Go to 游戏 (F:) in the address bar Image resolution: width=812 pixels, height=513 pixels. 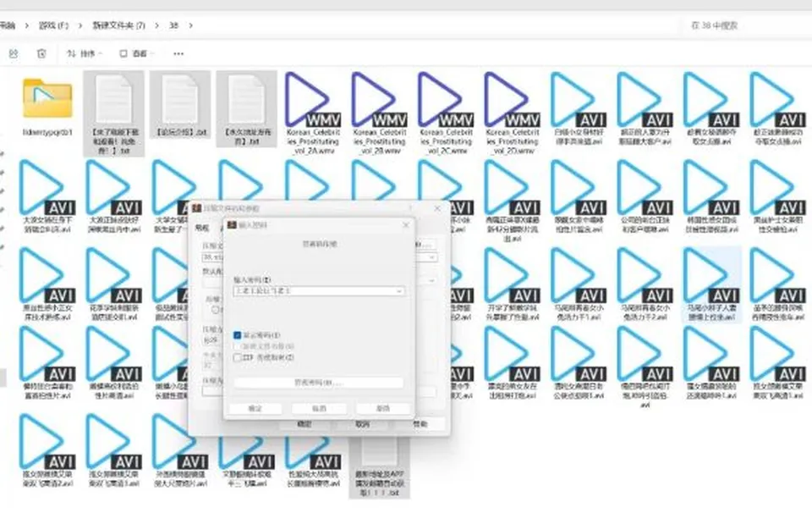click(54, 25)
